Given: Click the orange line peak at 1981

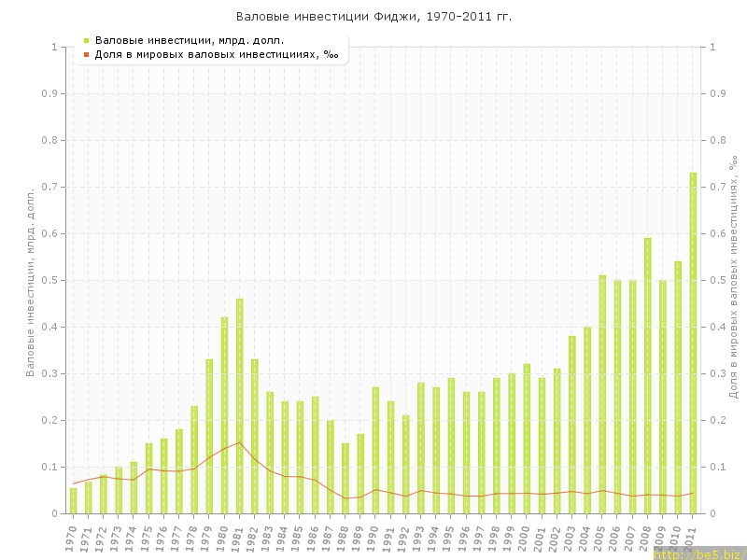Looking at the screenshot, I should click(x=240, y=442).
